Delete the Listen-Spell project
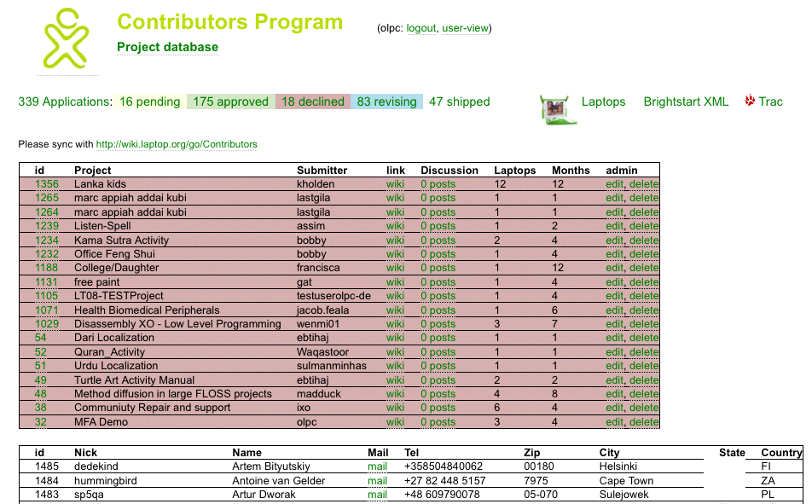Image resolution: width=812 pixels, height=504 pixels. click(x=644, y=226)
